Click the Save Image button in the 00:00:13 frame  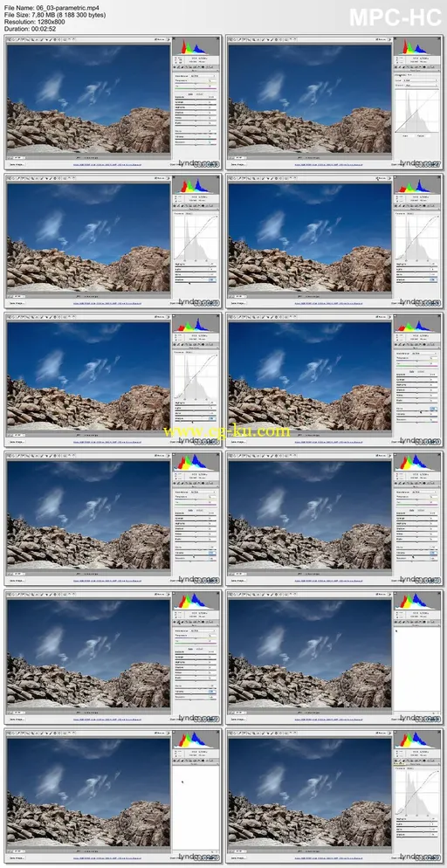coord(17,164)
